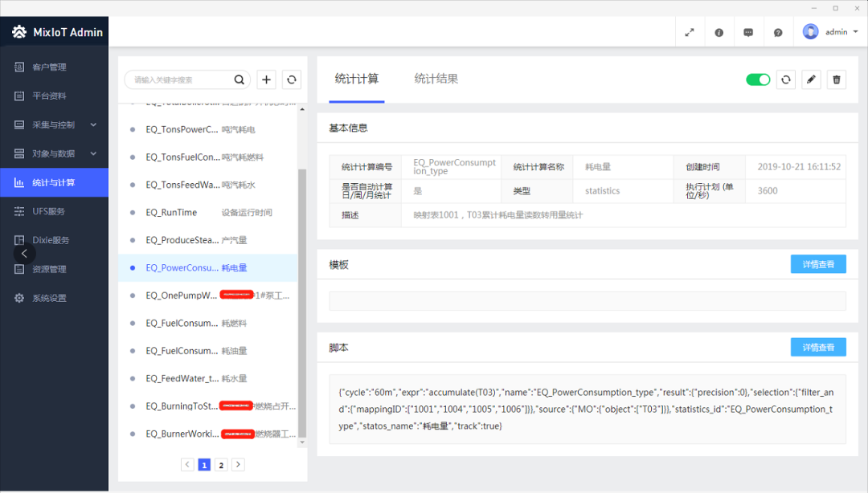Screen dimensions: 868x493
Task: Click 详情查看 button in 脚本 section
Action: click(818, 347)
